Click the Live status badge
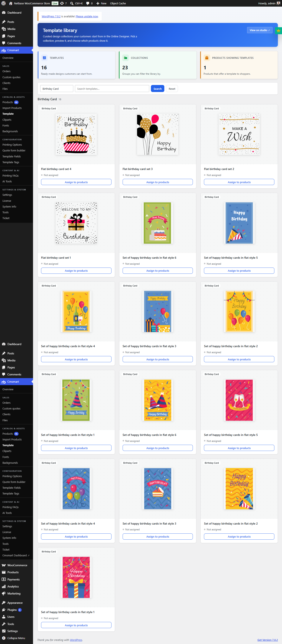Screen dimensions: 282x644 point(55,3)
